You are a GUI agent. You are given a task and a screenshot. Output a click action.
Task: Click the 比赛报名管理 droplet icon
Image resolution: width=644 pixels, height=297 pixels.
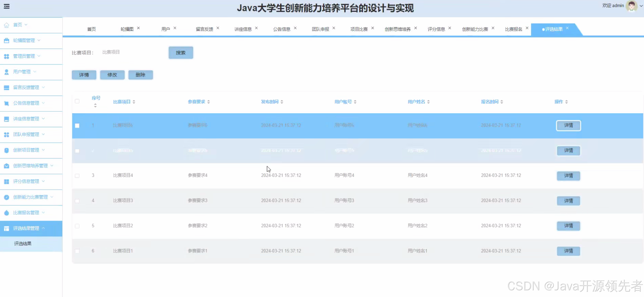pos(7,213)
